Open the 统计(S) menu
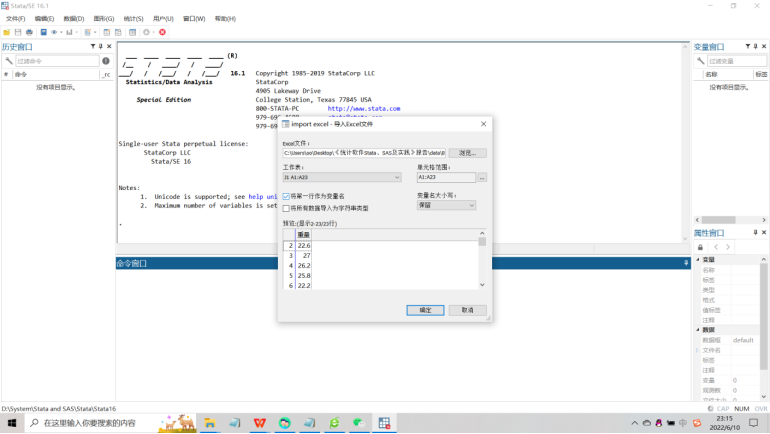770x434 pixels. (x=133, y=19)
